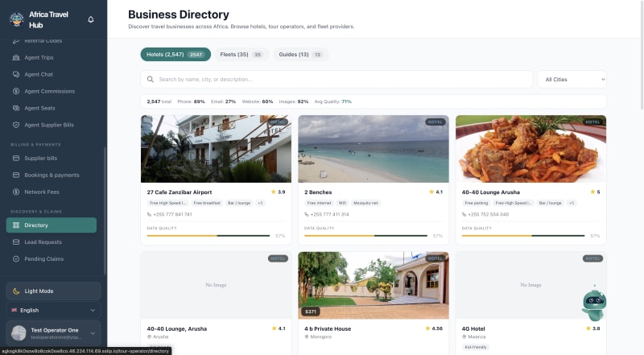Image resolution: width=644 pixels, height=355 pixels.
Task: Click the Directory grid icon
Action: 16,225
